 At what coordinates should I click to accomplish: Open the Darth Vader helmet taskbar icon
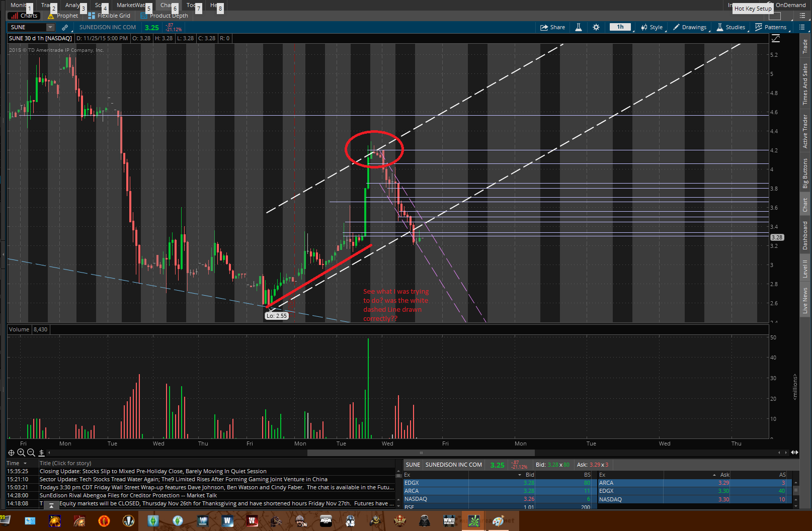coord(425,521)
